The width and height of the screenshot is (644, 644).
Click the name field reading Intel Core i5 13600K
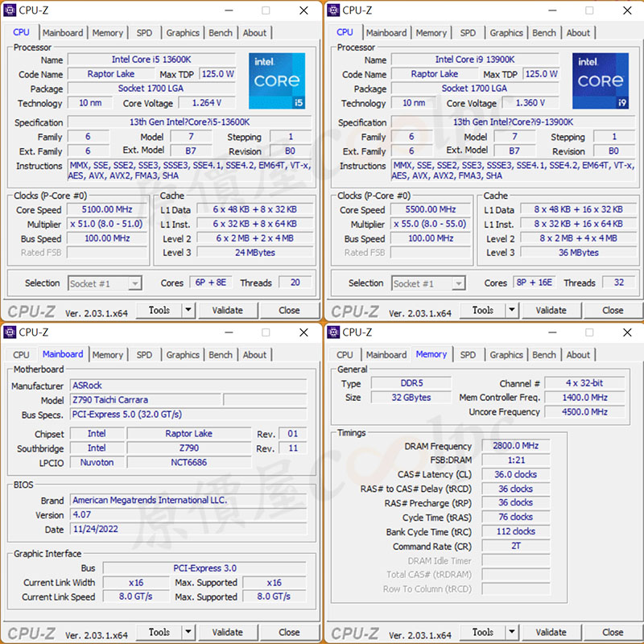(x=151, y=60)
